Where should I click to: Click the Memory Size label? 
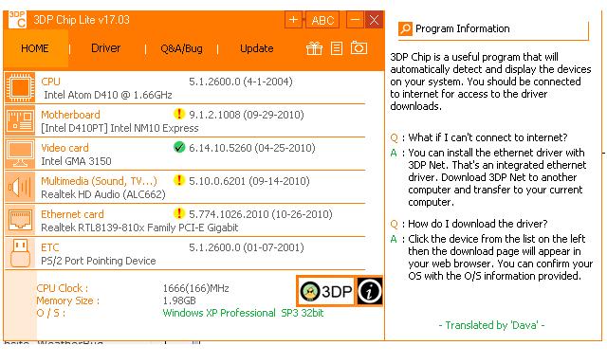pos(67,300)
